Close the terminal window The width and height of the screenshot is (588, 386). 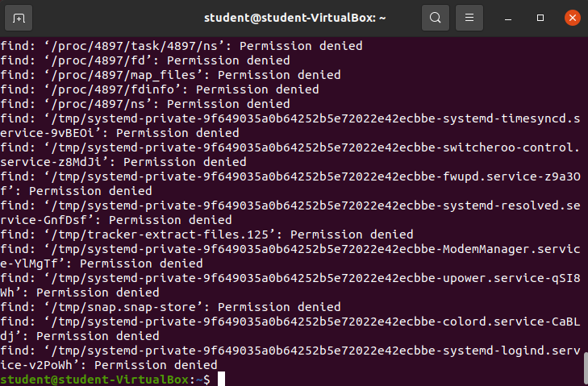pyautogui.click(x=569, y=17)
